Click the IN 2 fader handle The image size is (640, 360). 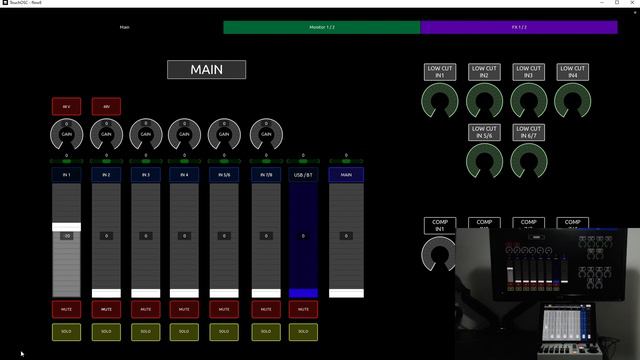pyautogui.click(x=106, y=293)
